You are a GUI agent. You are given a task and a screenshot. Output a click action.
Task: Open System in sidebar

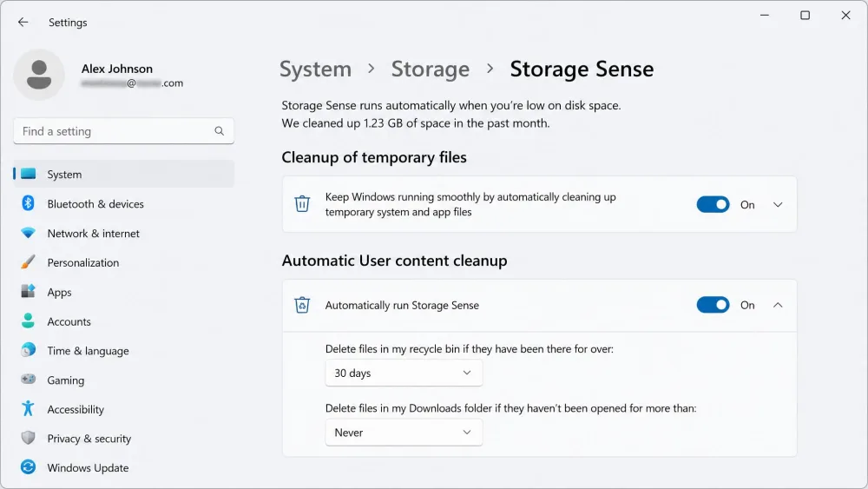(123, 174)
